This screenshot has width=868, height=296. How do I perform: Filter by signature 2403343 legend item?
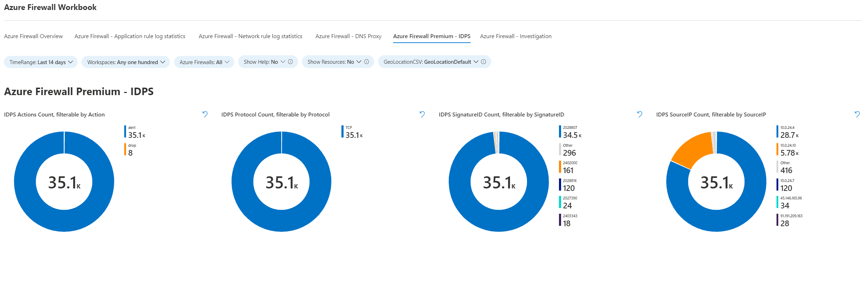pos(569,220)
